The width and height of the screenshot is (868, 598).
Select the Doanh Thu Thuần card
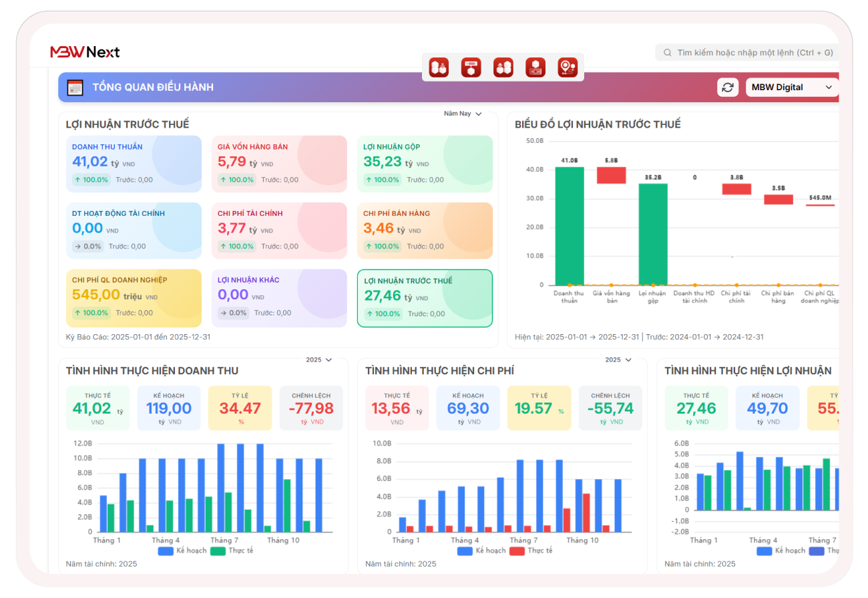[134, 164]
